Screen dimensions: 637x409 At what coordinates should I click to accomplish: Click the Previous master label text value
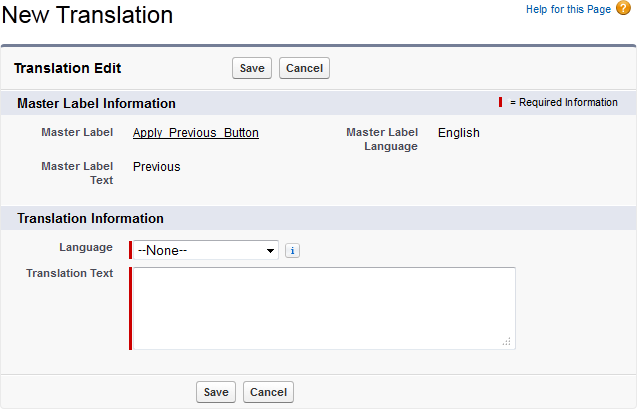[x=157, y=167]
